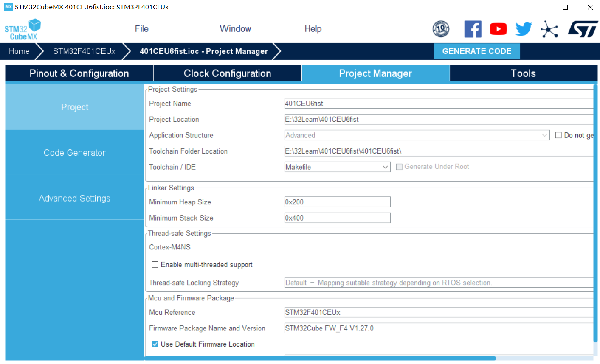The image size is (600, 364).
Task: Click the 'Project Location' label
Action: (x=174, y=120)
